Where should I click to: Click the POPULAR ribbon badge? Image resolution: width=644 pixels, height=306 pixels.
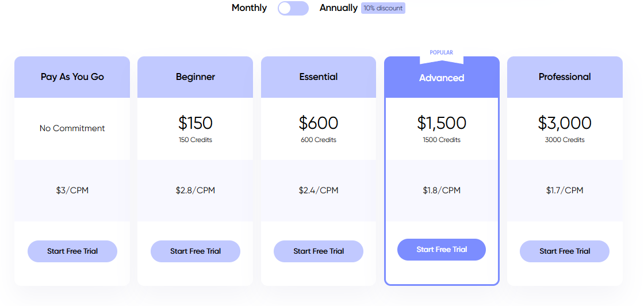pos(442,52)
